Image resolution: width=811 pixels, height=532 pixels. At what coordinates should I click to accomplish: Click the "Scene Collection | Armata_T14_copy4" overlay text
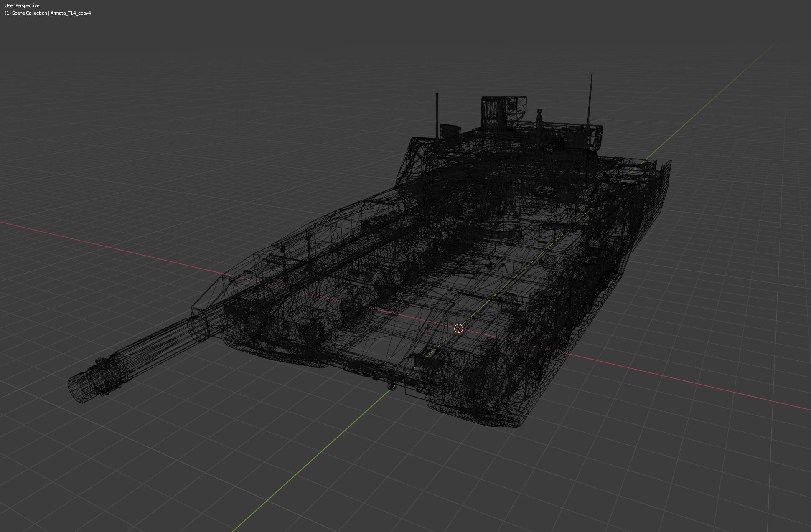click(x=51, y=13)
